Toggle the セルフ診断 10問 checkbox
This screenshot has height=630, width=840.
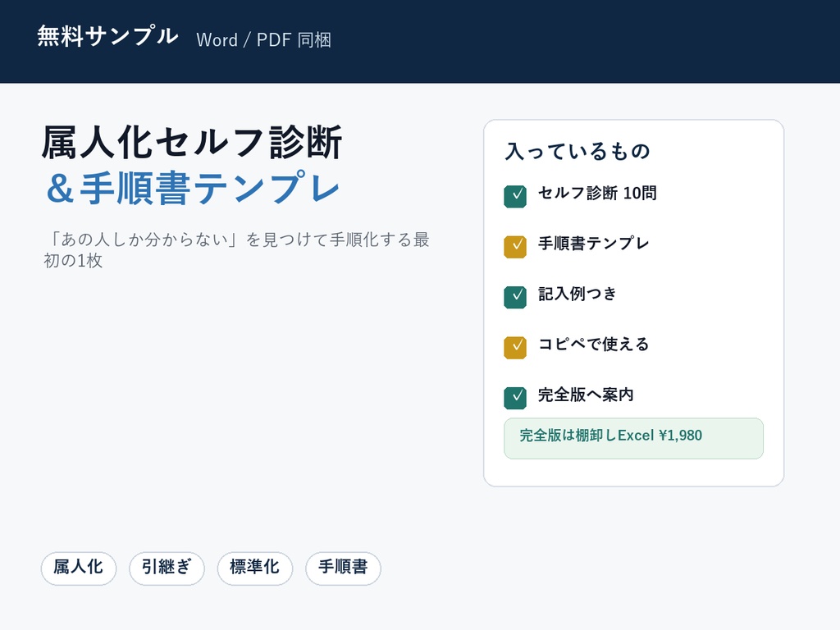point(515,196)
